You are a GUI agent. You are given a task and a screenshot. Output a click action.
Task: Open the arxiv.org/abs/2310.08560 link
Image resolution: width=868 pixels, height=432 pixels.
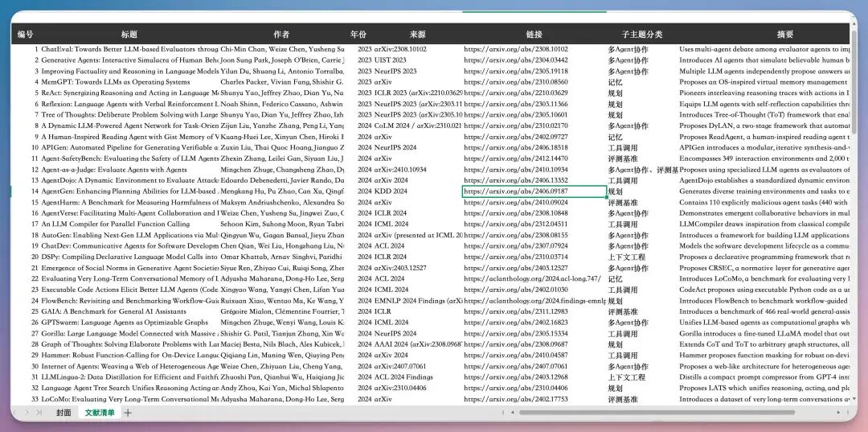tap(516, 82)
